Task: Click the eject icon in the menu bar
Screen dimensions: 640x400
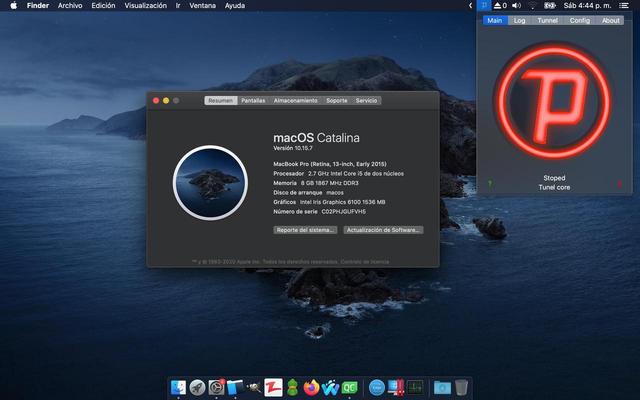Action: point(500,5)
